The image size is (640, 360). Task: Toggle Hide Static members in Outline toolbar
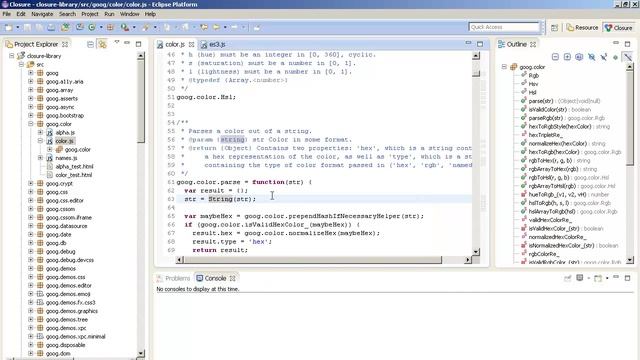(x=603, y=57)
